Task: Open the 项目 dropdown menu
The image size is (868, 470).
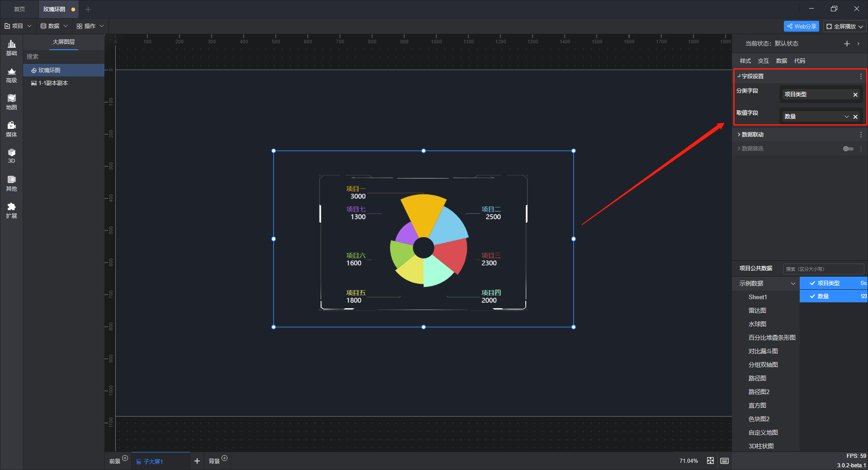Action: click(18, 26)
